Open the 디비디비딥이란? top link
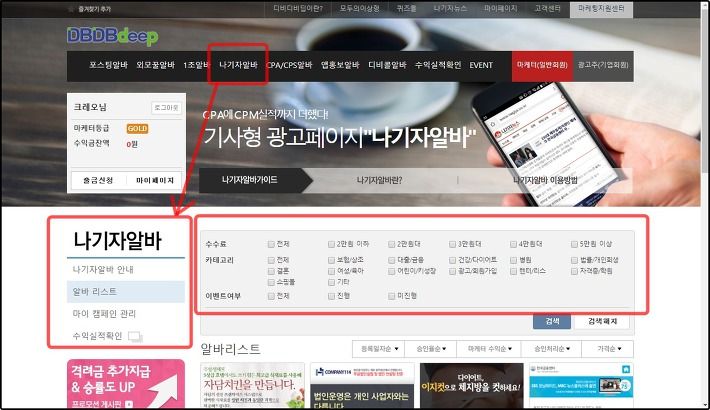The height and width of the screenshot is (410, 710). click(x=298, y=9)
